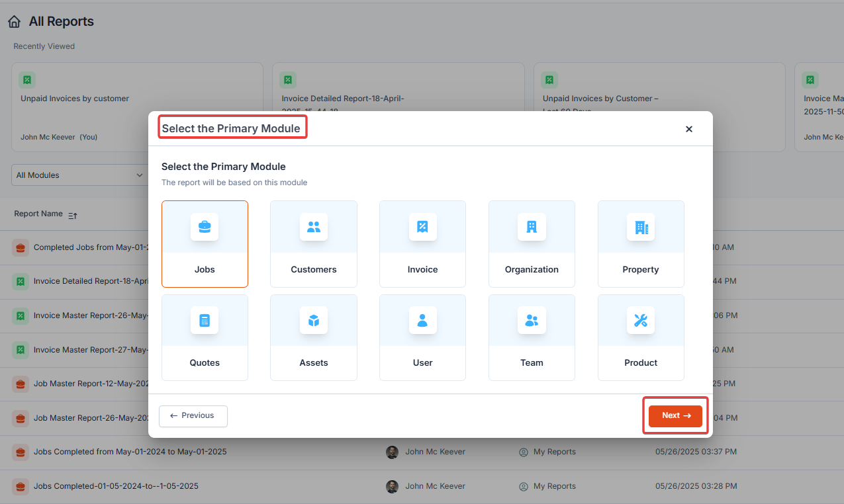This screenshot has width=844, height=504.
Task: Click the Next button
Action: (x=675, y=415)
